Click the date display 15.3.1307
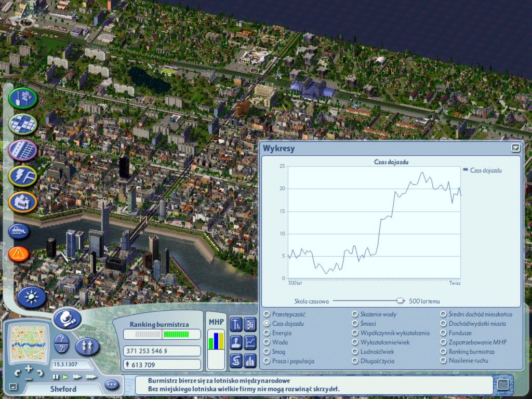This screenshot has width=532, height=399. (71, 364)
